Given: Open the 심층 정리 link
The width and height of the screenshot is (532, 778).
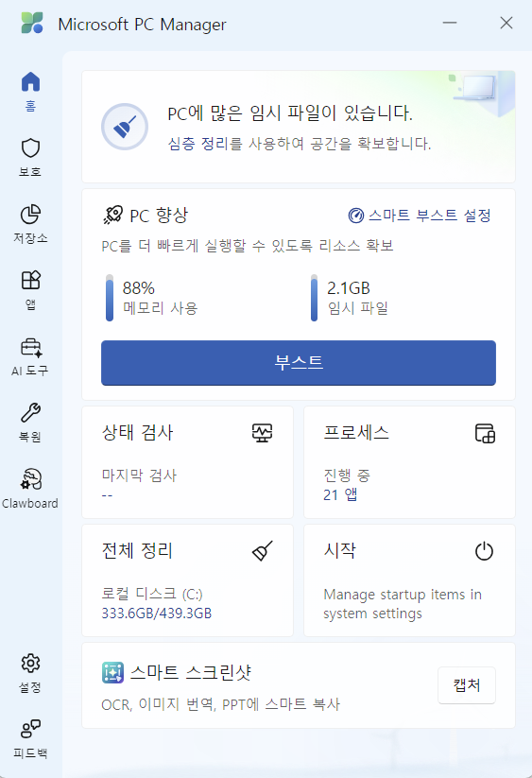Looking at the screenshot, I should 197,144.
